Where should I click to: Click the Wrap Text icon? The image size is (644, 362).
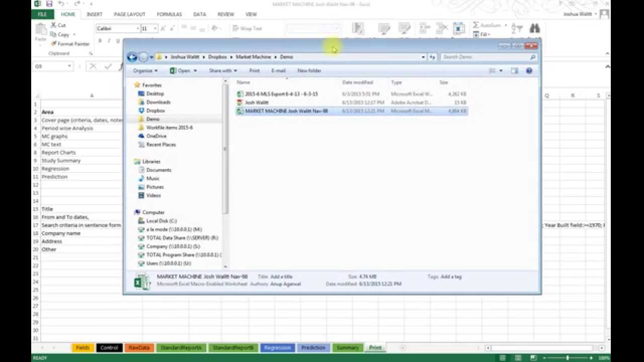(235, 29)
